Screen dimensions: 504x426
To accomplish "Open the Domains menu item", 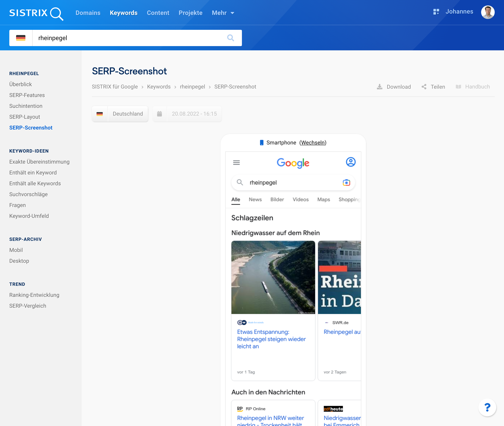I will pyautogui.click(x=88, y=13).
